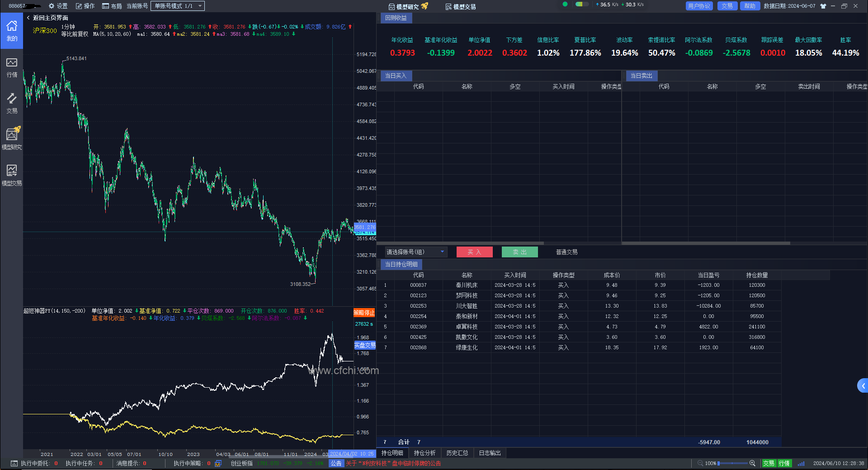Open the 用户协议 user agreement button

coord(699,6)
